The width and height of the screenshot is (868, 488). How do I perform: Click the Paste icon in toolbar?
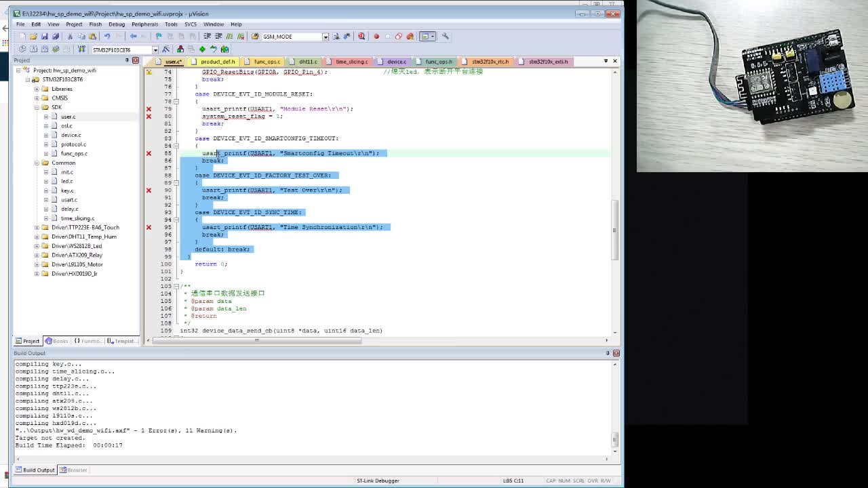pyautogui.click(x=92, y=37)
